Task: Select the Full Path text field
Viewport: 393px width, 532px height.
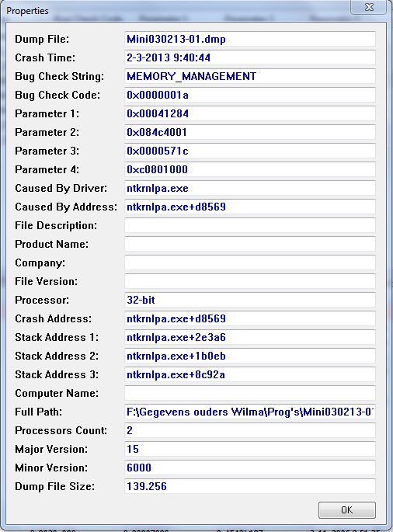Action: point(250,412)
